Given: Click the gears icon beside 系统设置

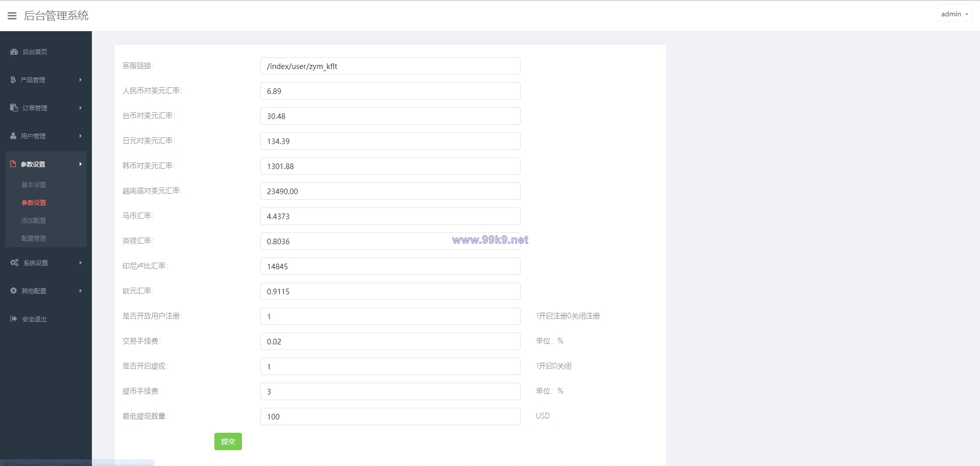Looking at the screenshot, I should click(14, 263).
